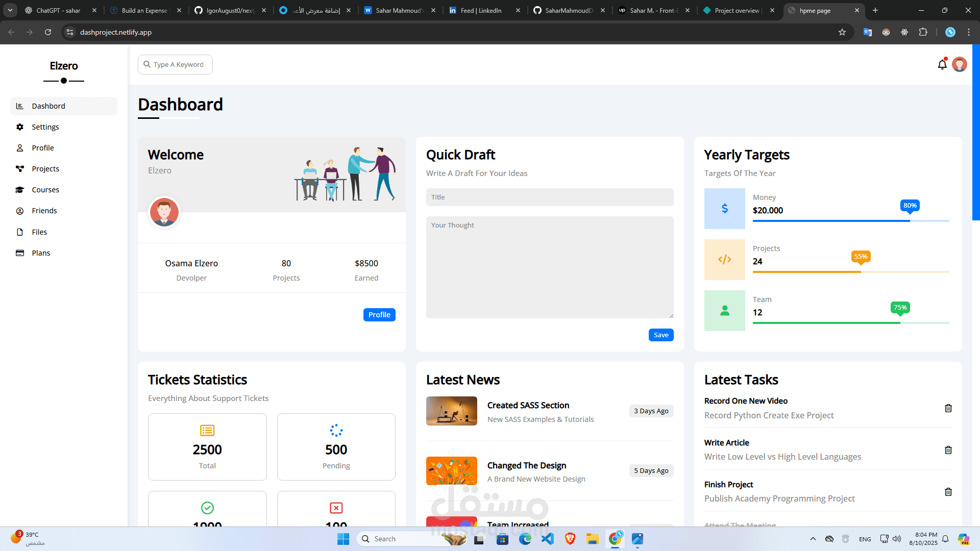Expand the browser tab search chevron
The width and height of the screenshot is (980, 551).
pyautogui.click(x=10, y=10)
